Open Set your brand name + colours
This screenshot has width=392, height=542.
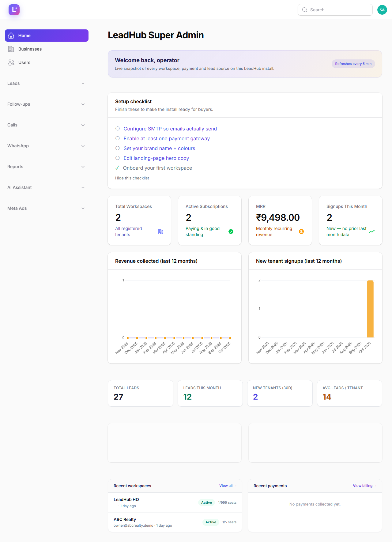[159, 148]
